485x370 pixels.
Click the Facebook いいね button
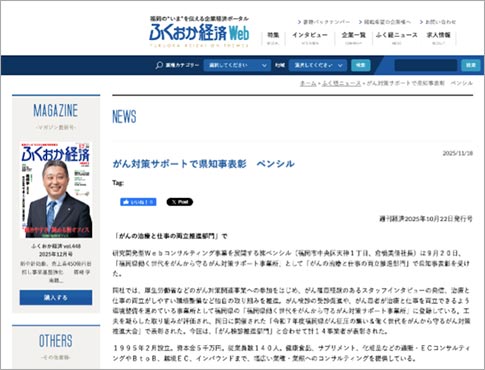click(x=138, y=202)
